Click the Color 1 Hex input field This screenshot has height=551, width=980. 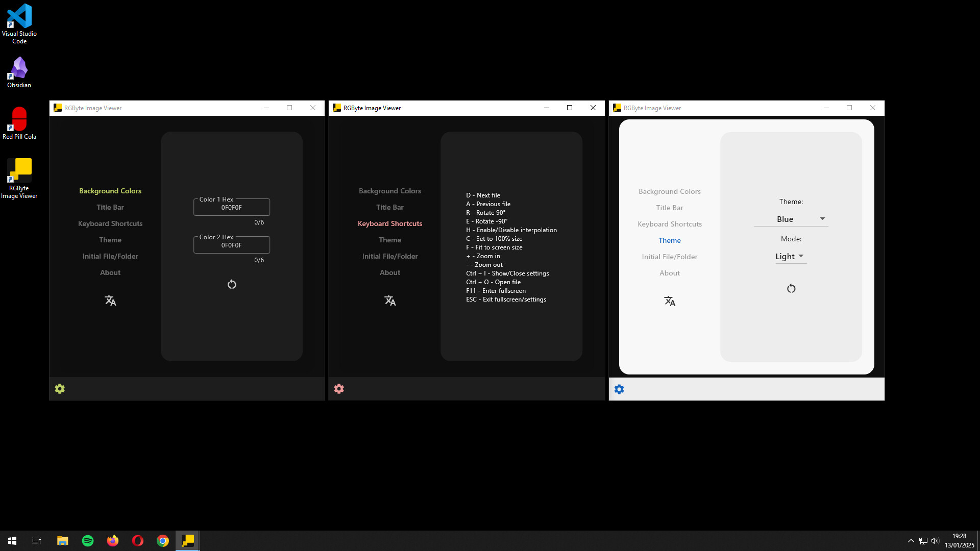tap(232, 207)
